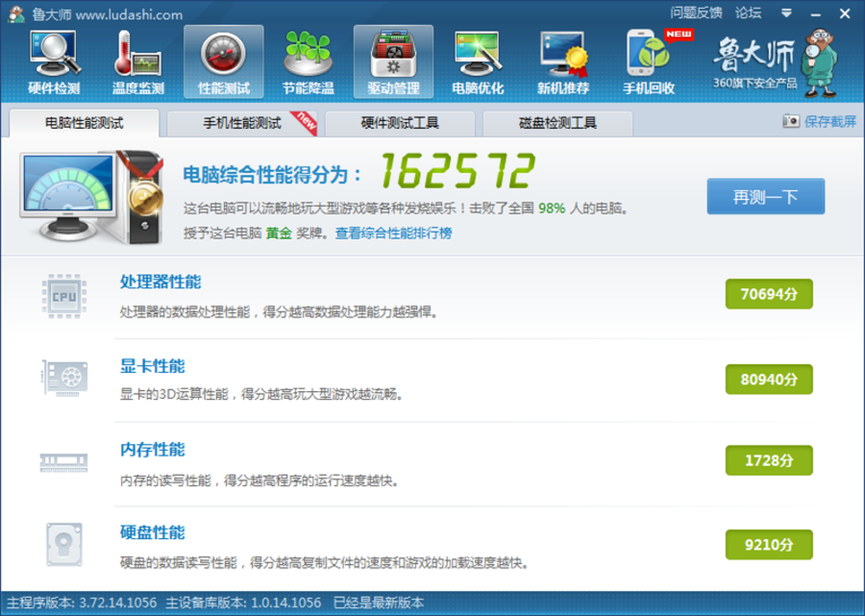Open 处理器性能 heading
865x616 pixels.
tap(161, 282)
